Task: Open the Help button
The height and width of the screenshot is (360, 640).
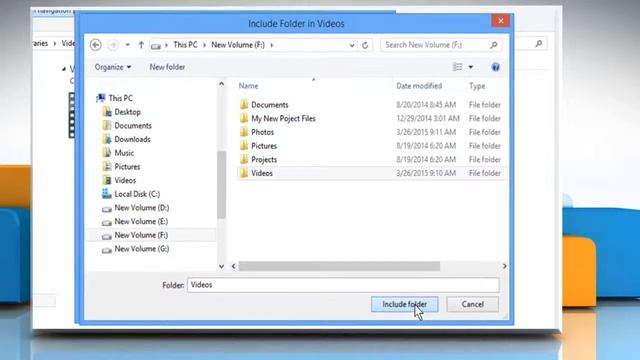Action: coord(496,67)
